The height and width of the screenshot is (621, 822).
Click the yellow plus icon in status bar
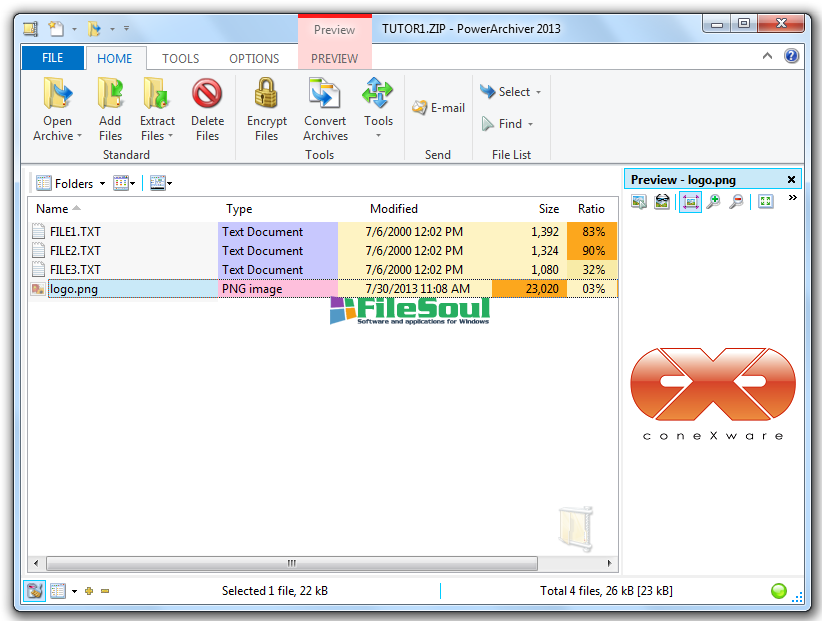[x=89, y=591]
